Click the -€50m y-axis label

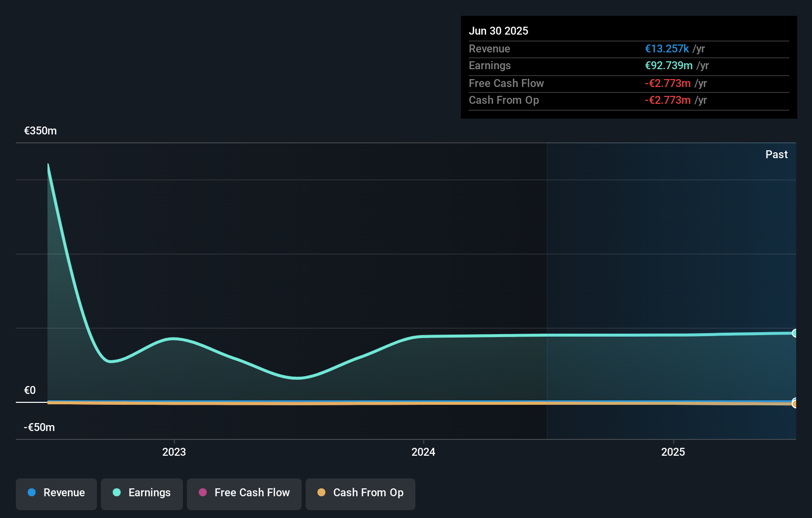[40, 428]
